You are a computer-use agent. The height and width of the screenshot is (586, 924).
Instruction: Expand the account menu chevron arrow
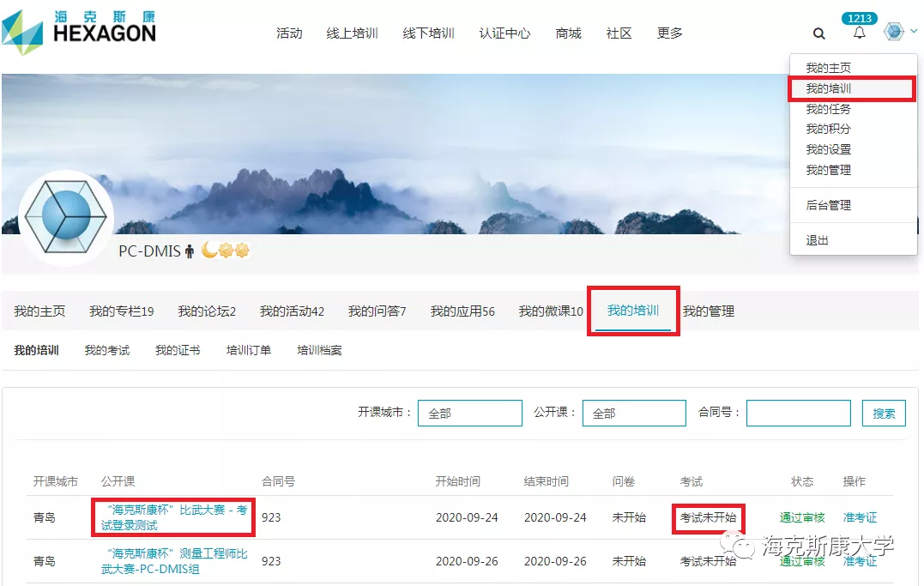point(914,32)
